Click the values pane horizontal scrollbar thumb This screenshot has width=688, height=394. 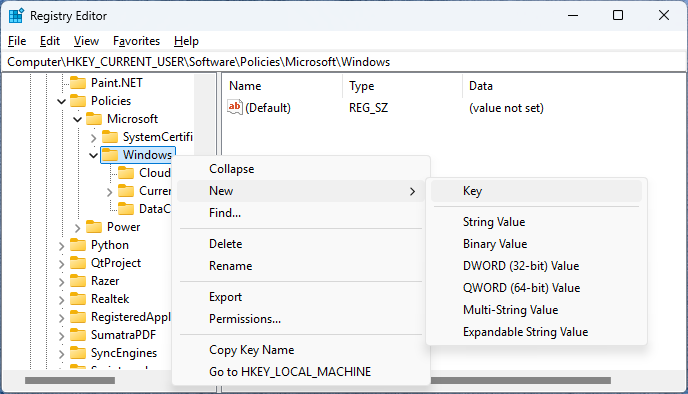[x=521, y=380]
